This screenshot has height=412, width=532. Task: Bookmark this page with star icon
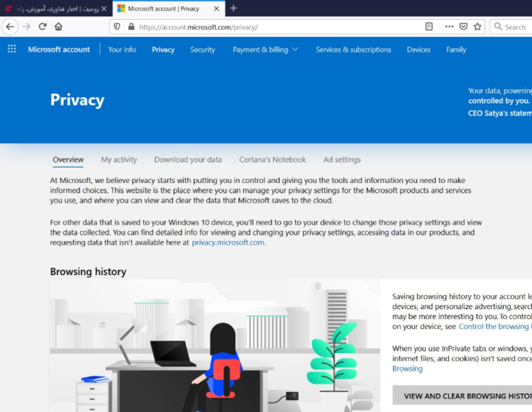click(x=477, y=27)
